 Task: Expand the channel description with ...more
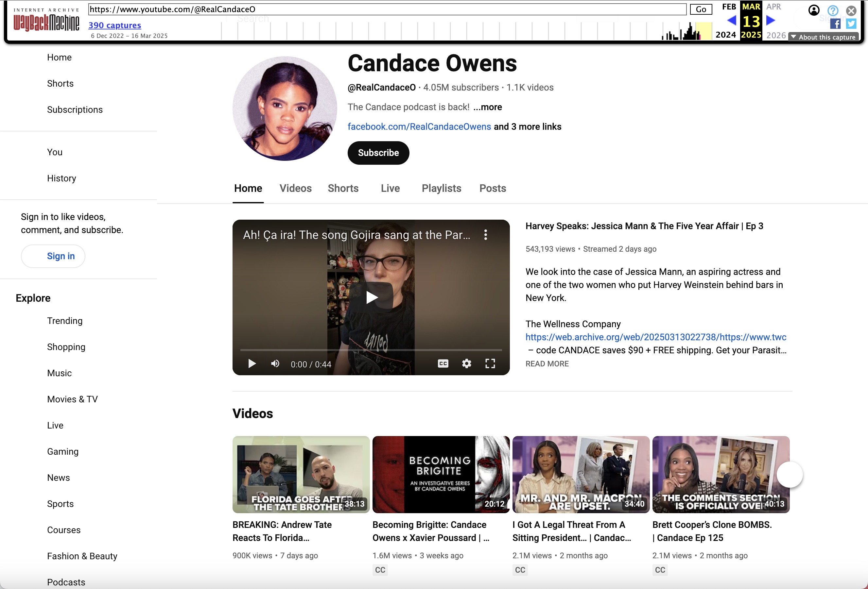[x=487, y=107]
